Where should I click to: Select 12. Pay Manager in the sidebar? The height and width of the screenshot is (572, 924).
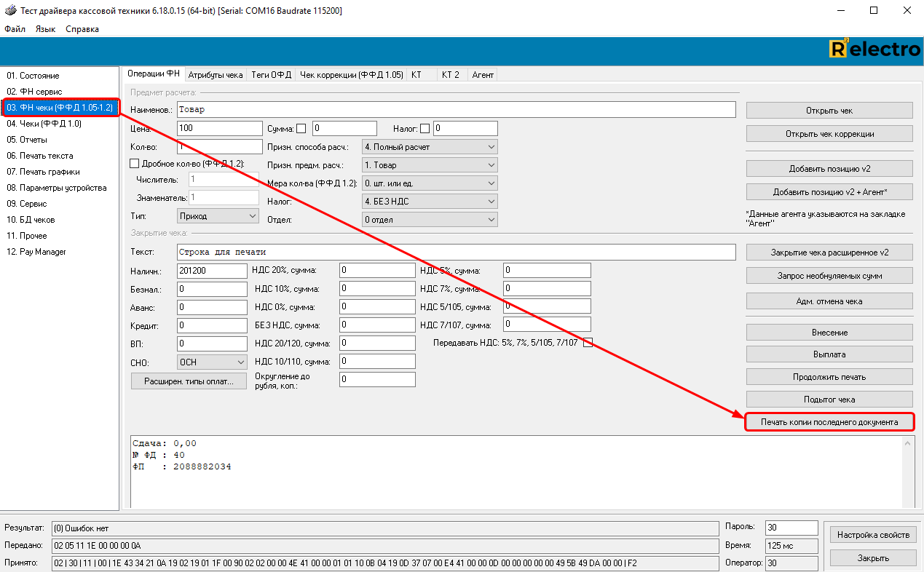36,252
